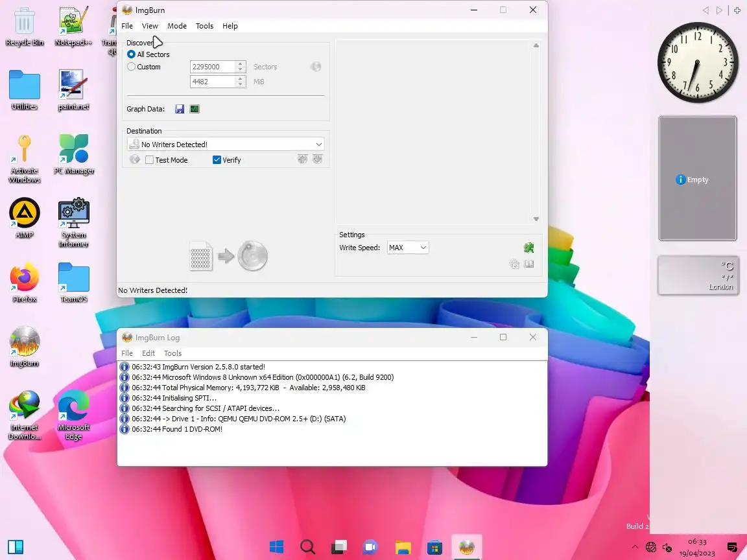This screenshot has width=747, height=560.
Task: Open ImgBurn File menu
Action: (127, 26)
